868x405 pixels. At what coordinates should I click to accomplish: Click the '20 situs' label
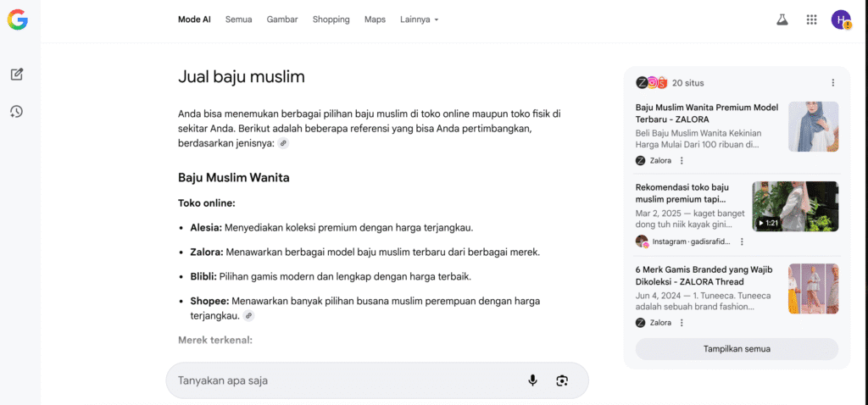pos(688,83)
